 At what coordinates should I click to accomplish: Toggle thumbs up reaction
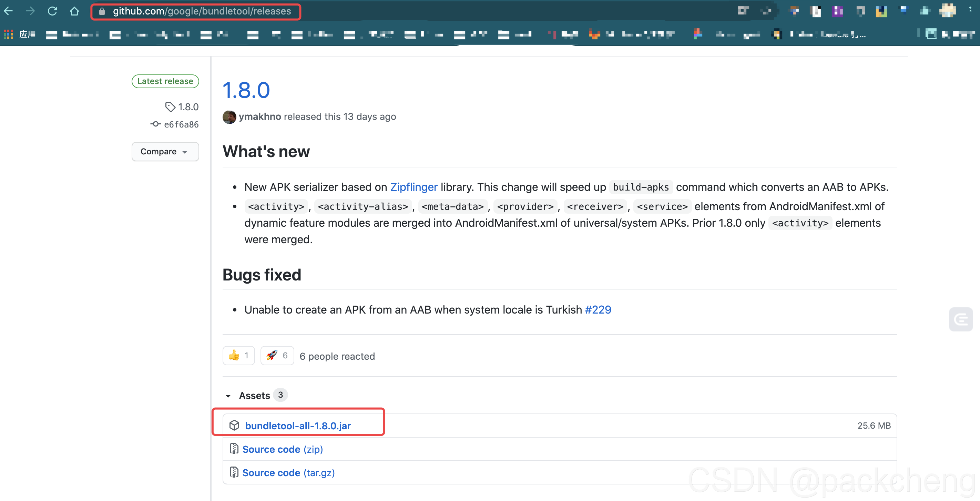click(x=238, y=356)
